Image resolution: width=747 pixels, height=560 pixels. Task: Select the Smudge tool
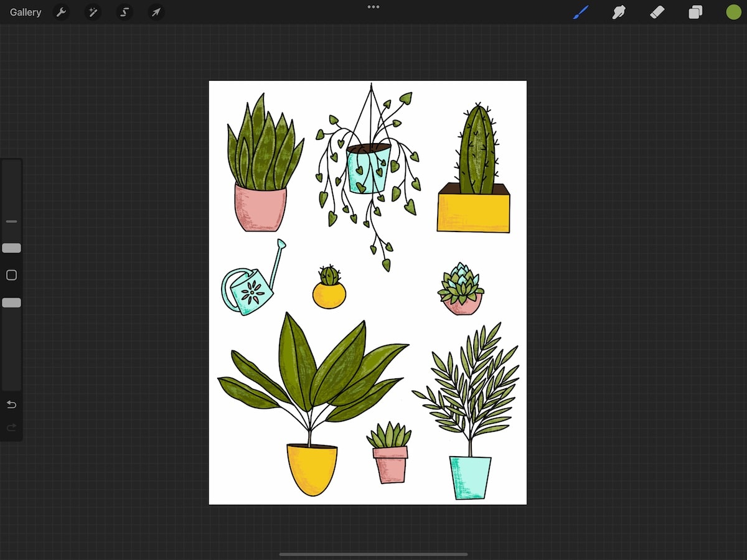(x=618, y=12)
